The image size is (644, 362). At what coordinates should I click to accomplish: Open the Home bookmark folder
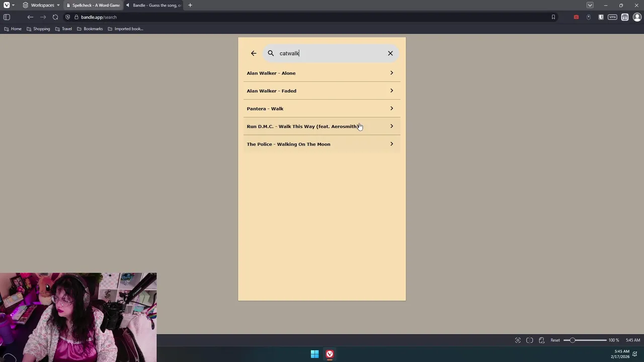click(13, 29)
